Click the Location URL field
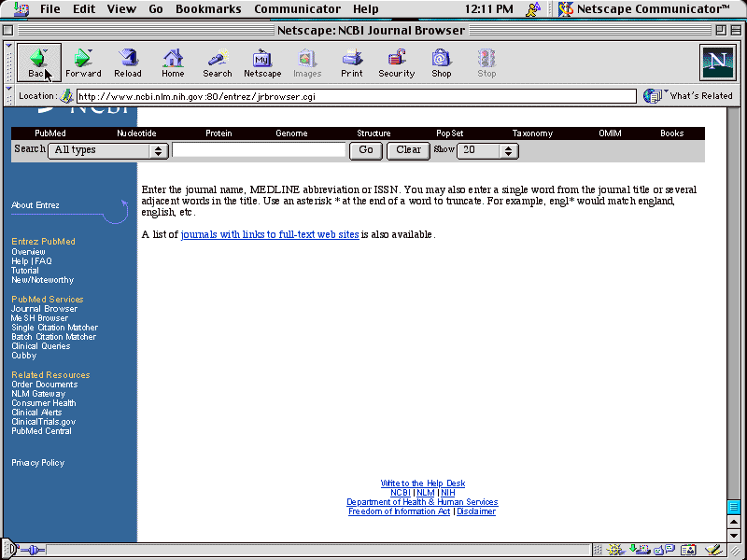The height and width of the screenshot is (560, 747). coord(357,96)
